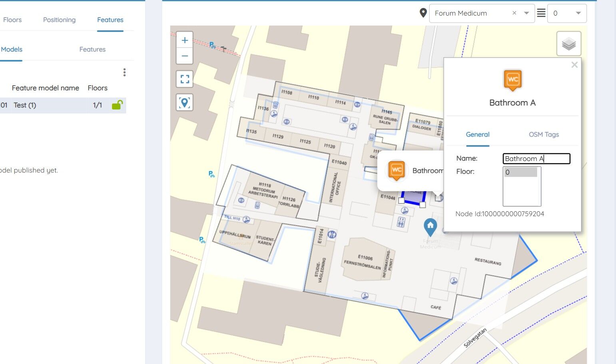Click the H1118 Metodrum Arbetsterapi room
616x364 pixels.
263,189
